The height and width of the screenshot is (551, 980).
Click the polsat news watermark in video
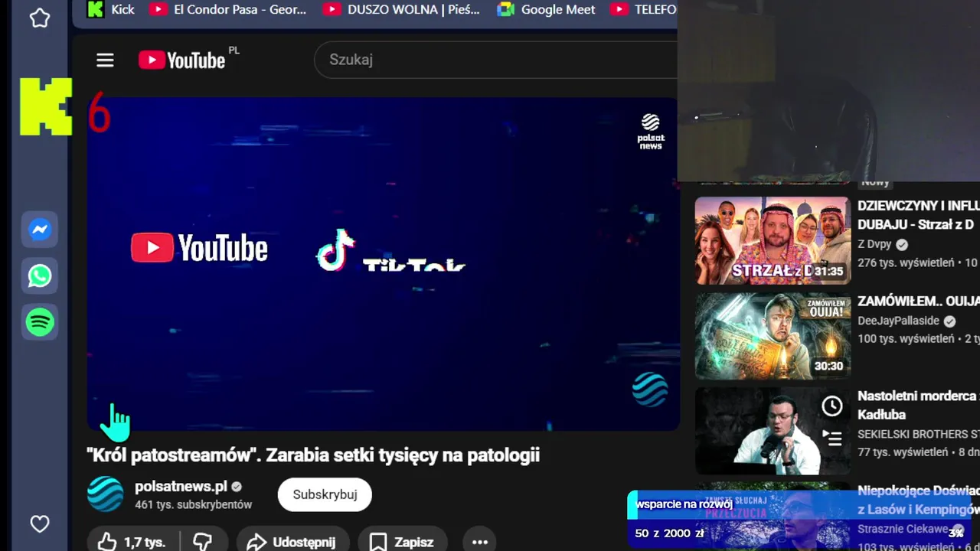[651, 132]
